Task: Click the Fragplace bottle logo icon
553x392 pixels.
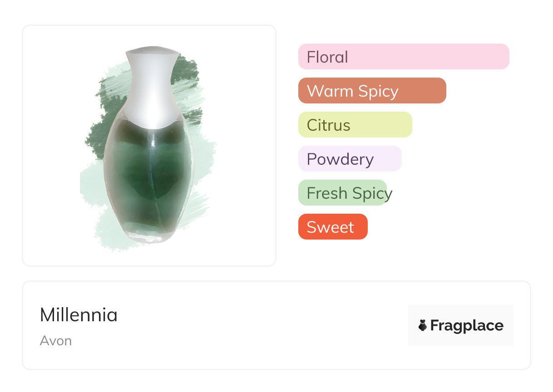Action: click(423, 325)
